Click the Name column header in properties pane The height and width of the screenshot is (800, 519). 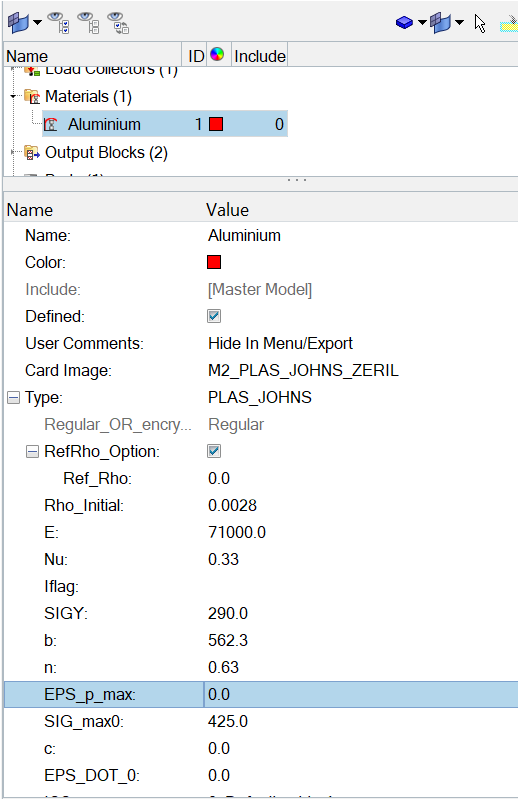click(x=30, y=210)
